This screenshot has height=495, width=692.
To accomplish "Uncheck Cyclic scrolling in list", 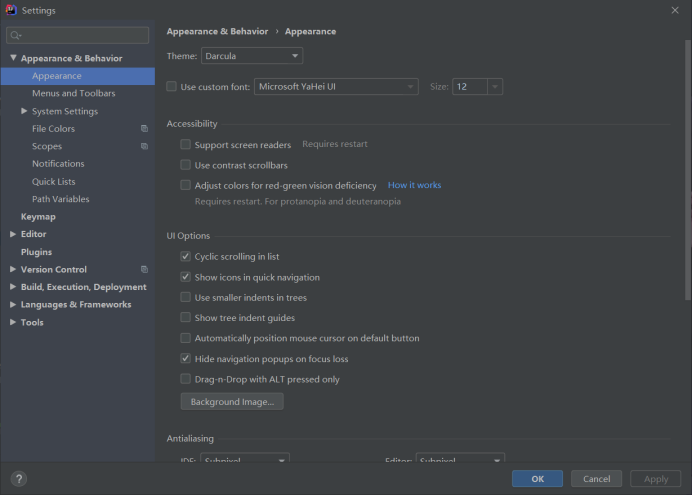I will point(186,256).
